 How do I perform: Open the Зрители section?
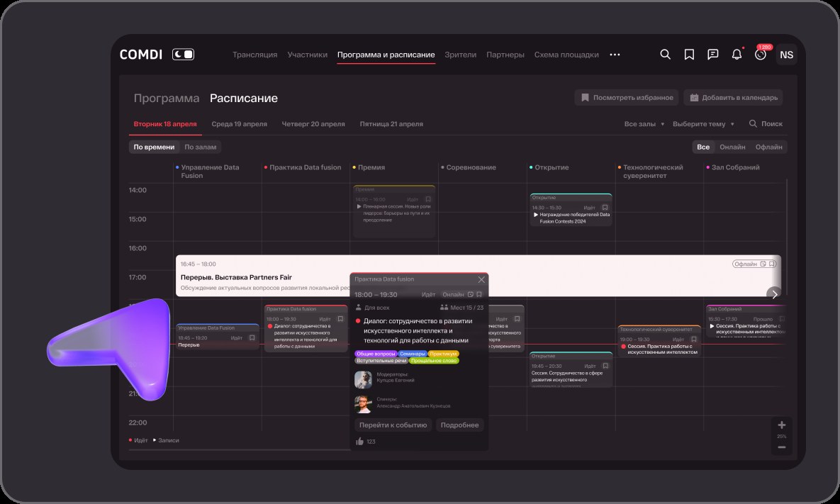point(460,55)
